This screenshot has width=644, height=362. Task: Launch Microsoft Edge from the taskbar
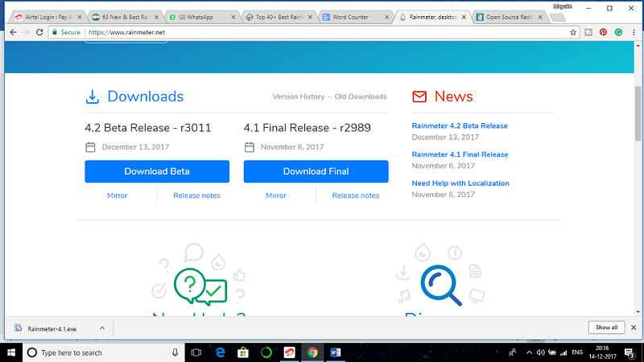tap(220, 352)
